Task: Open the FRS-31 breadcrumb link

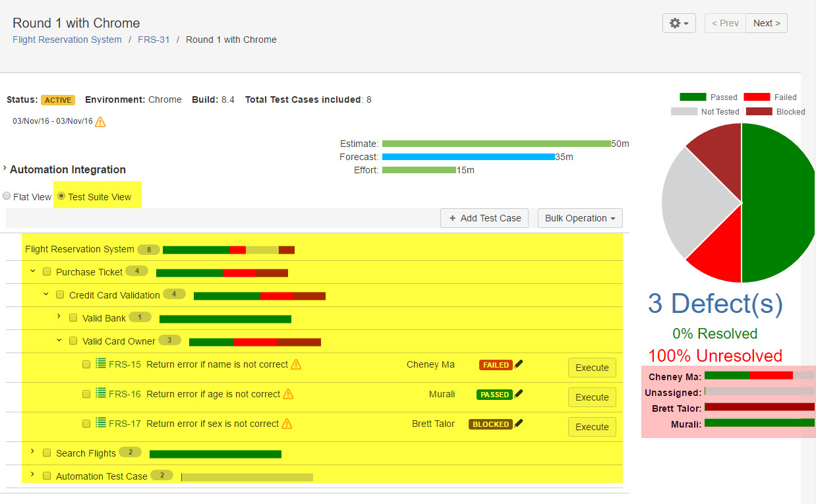Action: coord(154,40)
